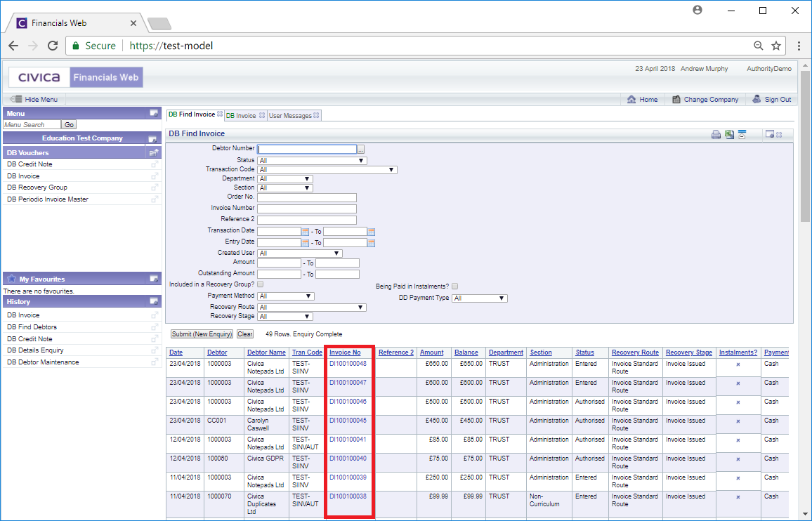Screen dimensions: 812x521
Task: Export results to Excel icon
Action: point(729,135)
